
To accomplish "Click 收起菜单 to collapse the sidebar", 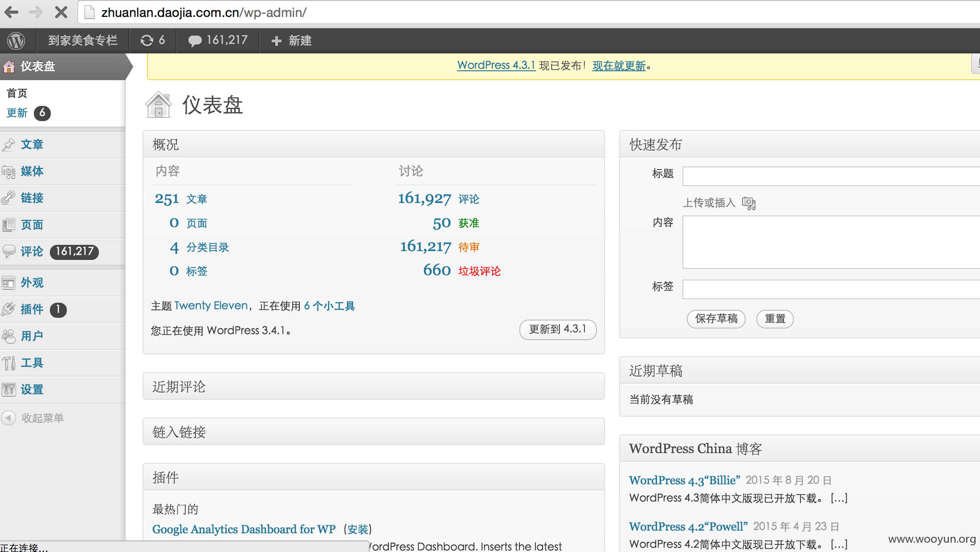I will (43, 418).
